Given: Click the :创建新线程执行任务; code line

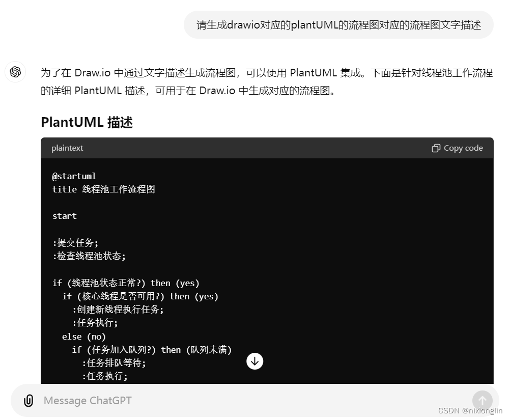Looking at the screenshot, I should [x=118, y=310].
